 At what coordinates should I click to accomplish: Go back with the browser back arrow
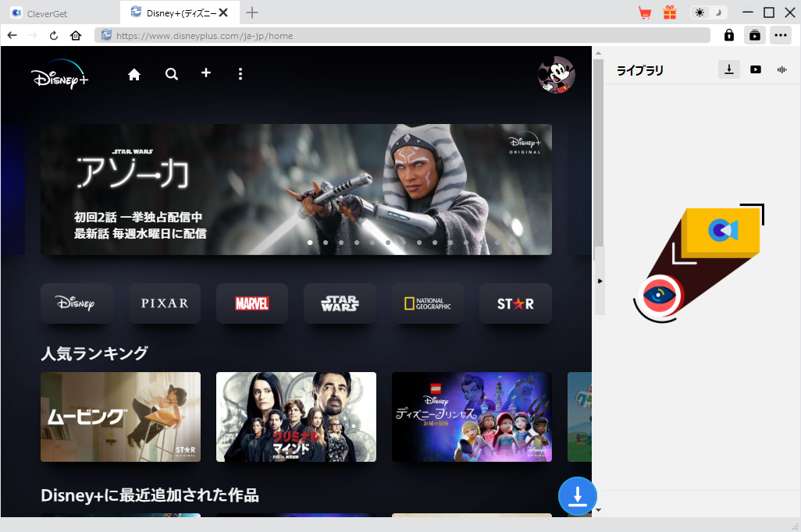pyautogui.click(x=12, y=35)
